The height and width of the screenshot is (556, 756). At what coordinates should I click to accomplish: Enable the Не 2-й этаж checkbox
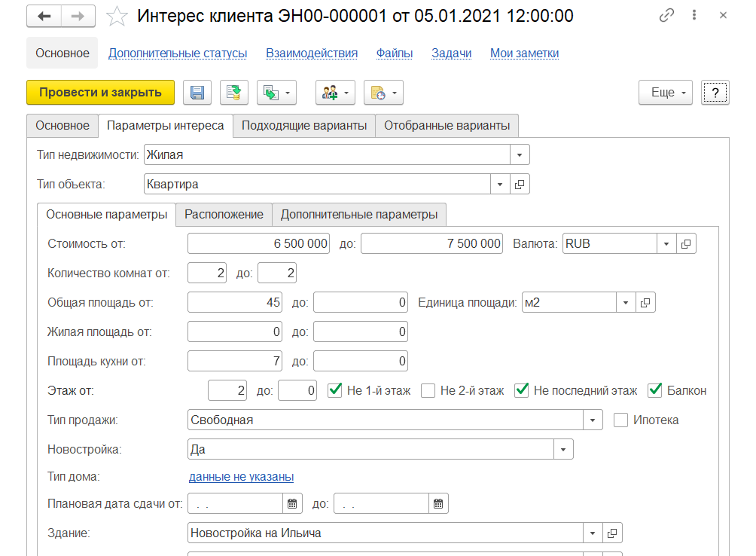pyautogui.click(x=428, y=390)
